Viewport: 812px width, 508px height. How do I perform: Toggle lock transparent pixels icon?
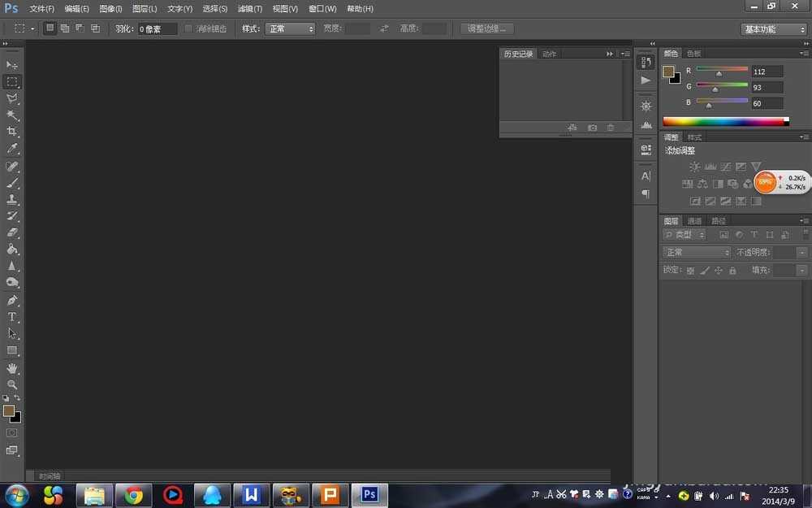pyautogui.click(x=690, y=270)
